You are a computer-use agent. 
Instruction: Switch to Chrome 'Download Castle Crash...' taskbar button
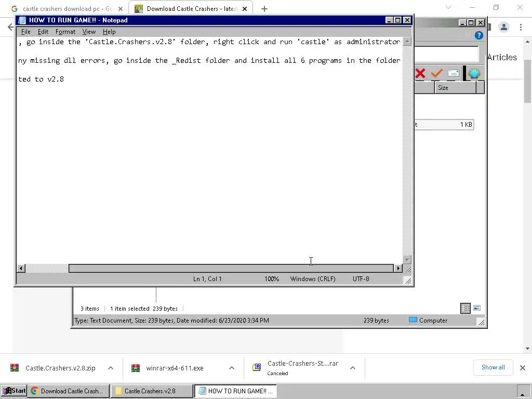coord(69,391)
